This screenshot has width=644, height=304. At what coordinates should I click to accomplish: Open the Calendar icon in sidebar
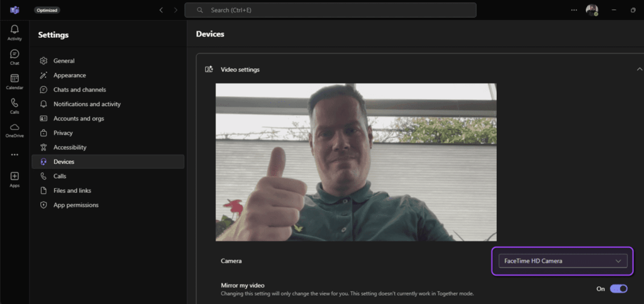pos(14,81)
